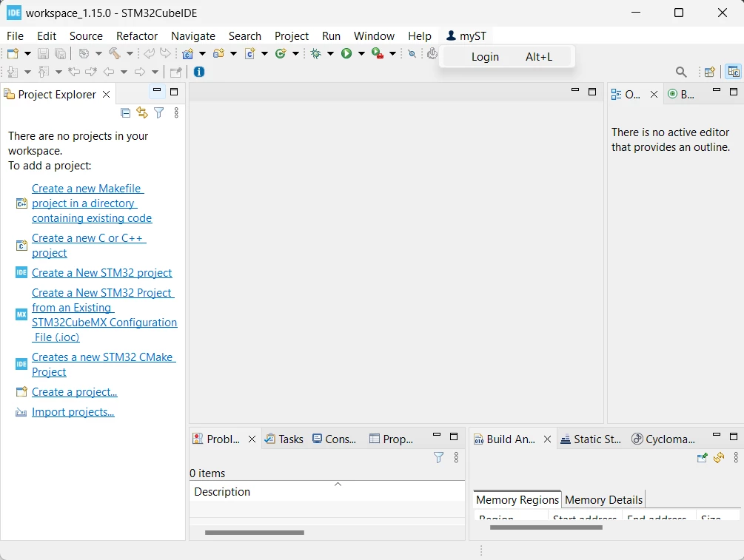The height and width of the screenshot is (560, 744).
Task: Toggle the C/C++ perspective button
Action: [733, 72]
